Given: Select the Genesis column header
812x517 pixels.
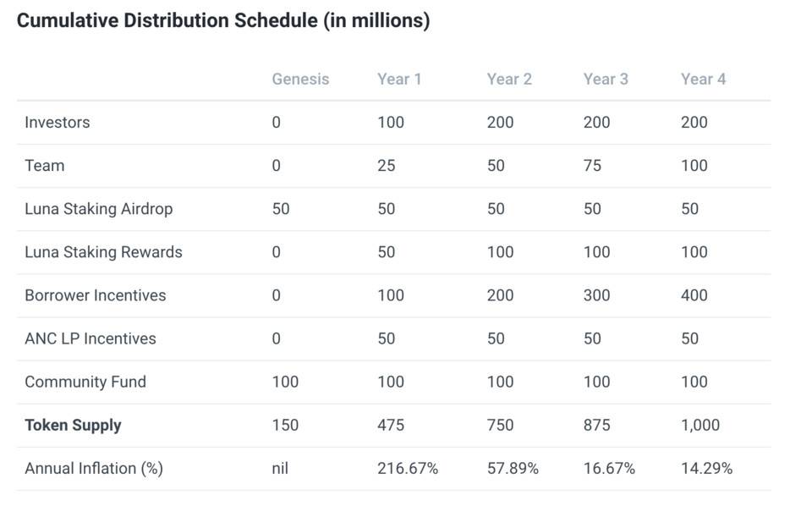Looking at the screenshot, I should pos(300,80).
